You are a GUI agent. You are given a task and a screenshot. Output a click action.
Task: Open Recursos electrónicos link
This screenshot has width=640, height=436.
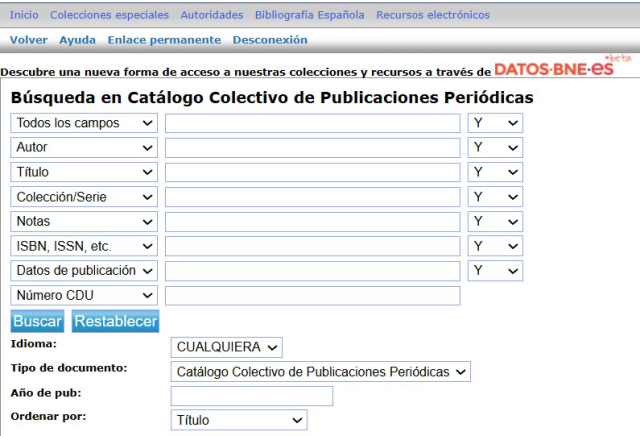click(x=433, y=15)
